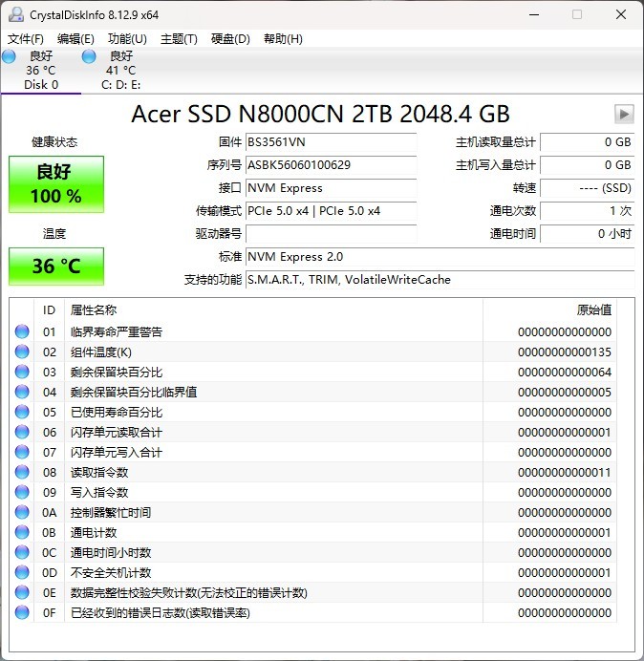Click the CrystalDiskInfo app icon in title bar
Viewport: 644px width, 661px height.
[15, 15]
